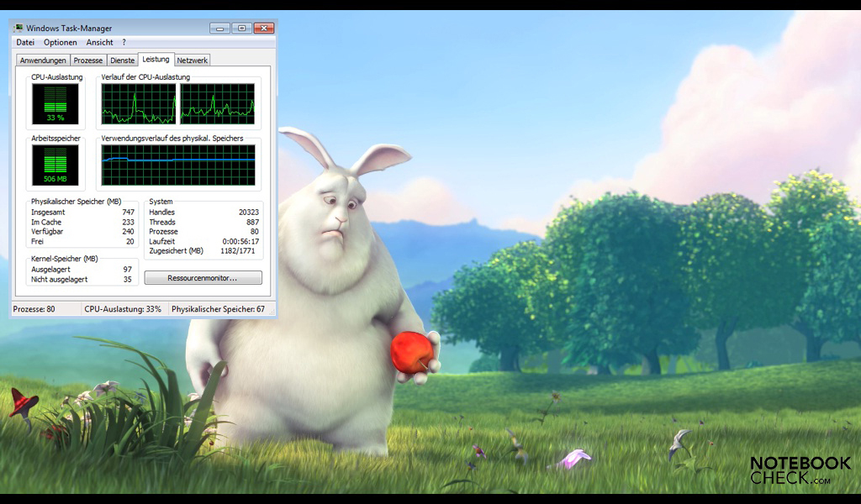861x504 pixels.
Task: Click the Im Cache value 233
Action: pyautogui.click(x=129, y=222)
